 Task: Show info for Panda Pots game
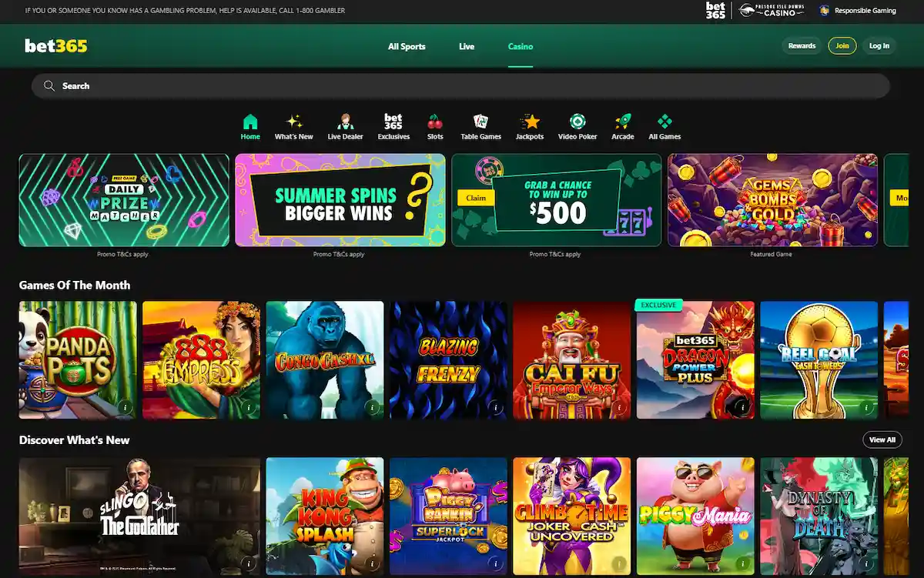125,407
